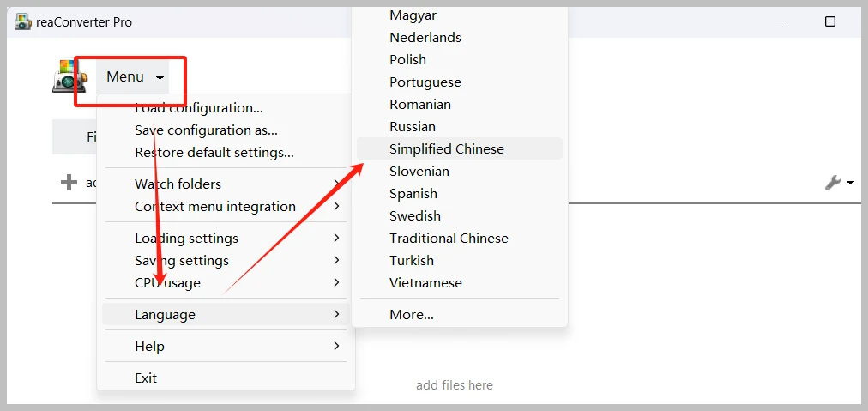Image resolution: width=868 pixels, height=411 pixels.
Task: Open More languages option
Action: pyautogui.click(x=412, y=315)
